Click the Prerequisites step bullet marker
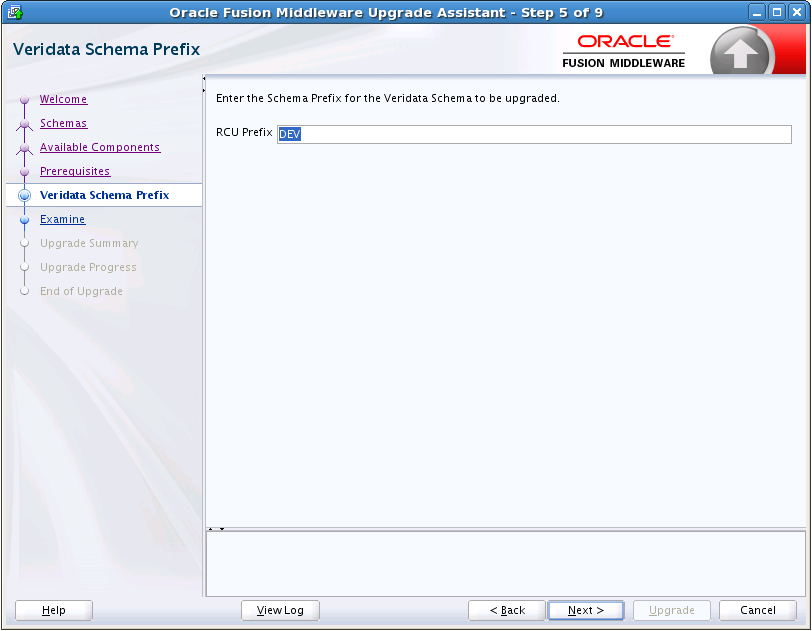The image size is (812, 631). pos(24,171)
